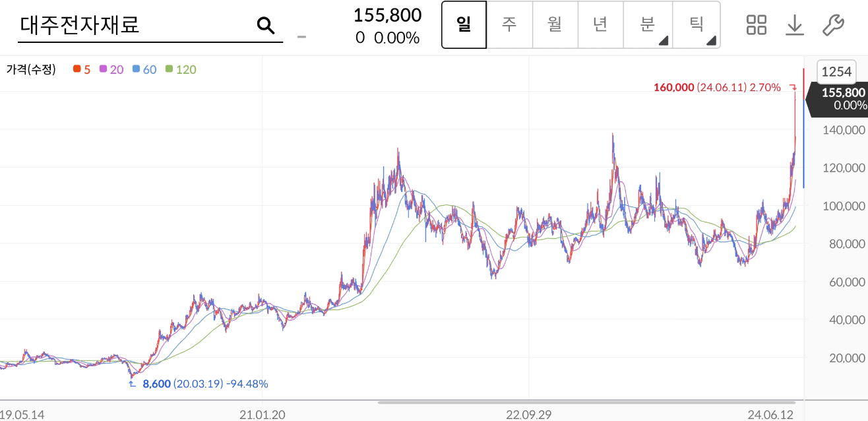
Task: Toggle the 5-day moving average legend
Action: (82, 69)
